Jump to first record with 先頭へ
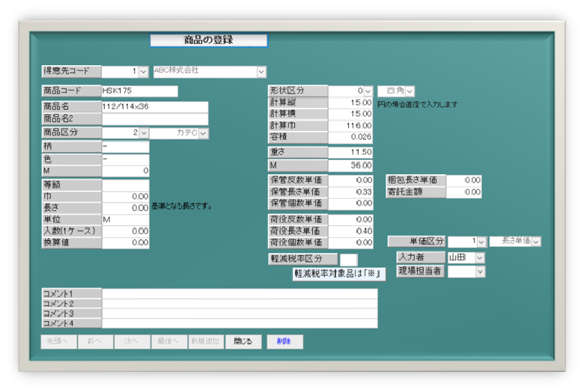The width and height of the screenshot is (584, 392). 58,342
